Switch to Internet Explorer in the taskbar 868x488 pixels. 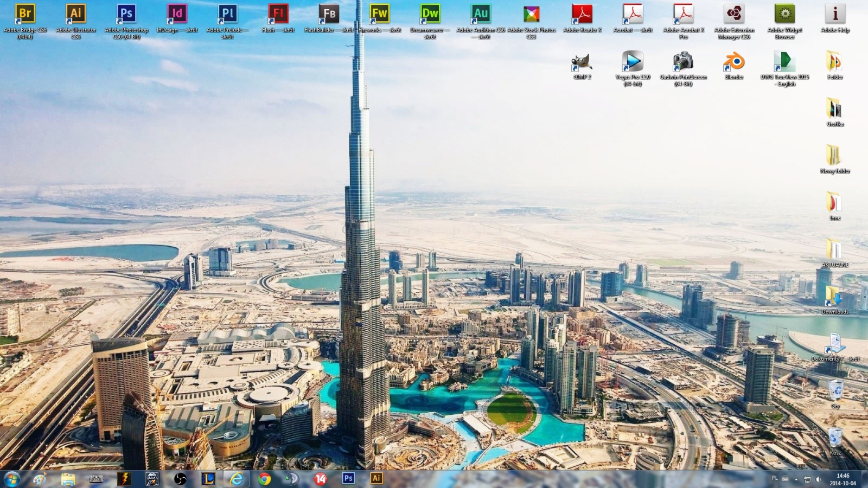pyautogui.click(x=237, y=479)
